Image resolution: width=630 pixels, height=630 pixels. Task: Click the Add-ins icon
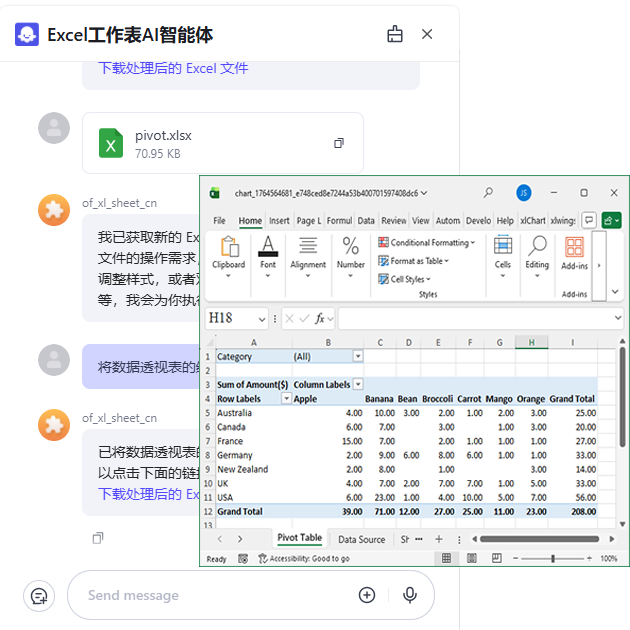574,247
